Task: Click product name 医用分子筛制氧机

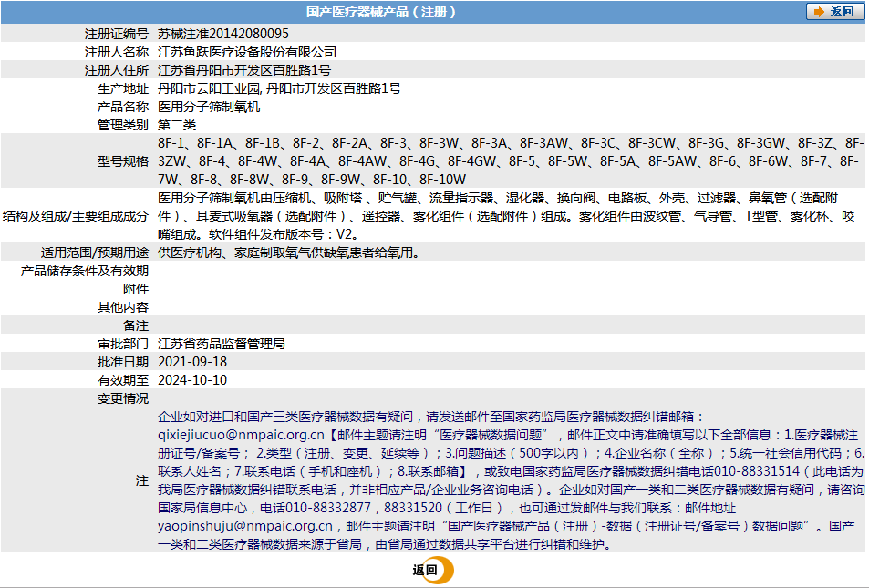Action: (x=209, y=107)
